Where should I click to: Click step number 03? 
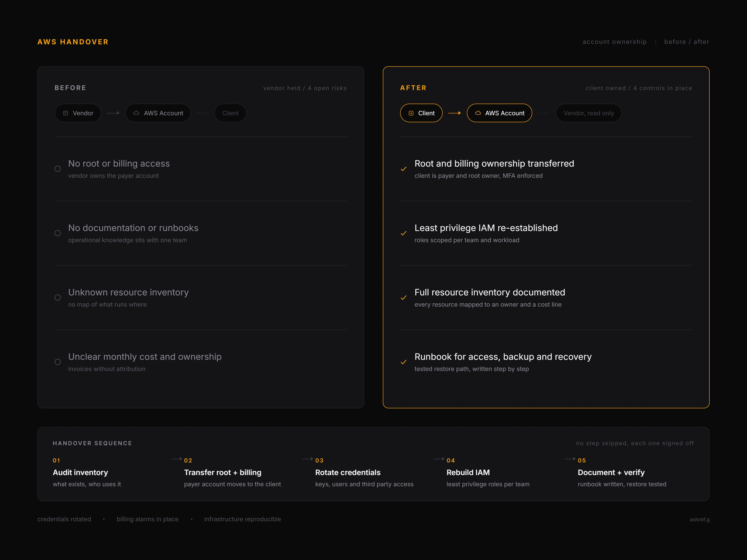[x=320, y=460]
